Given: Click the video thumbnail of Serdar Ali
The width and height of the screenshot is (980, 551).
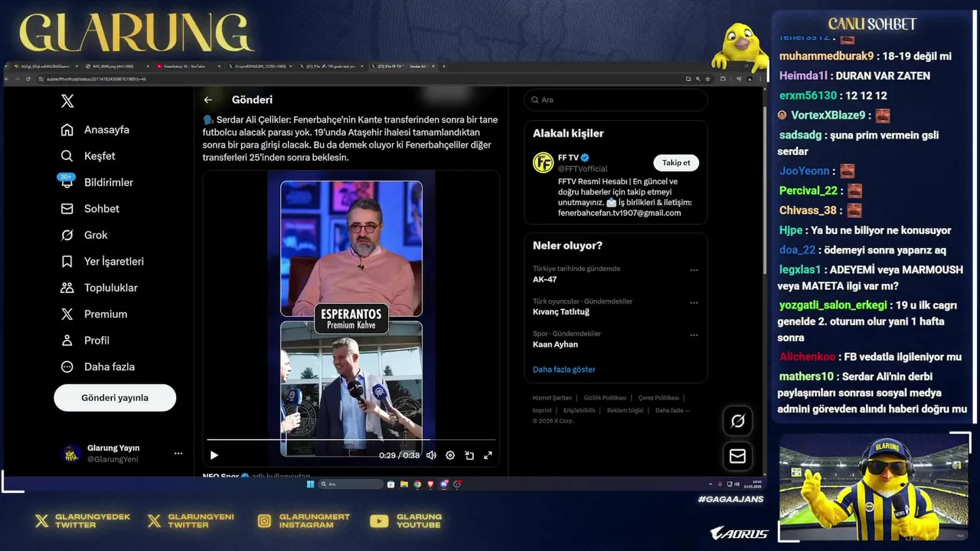Looking at the screenshot, I should (x=351, y=249).
